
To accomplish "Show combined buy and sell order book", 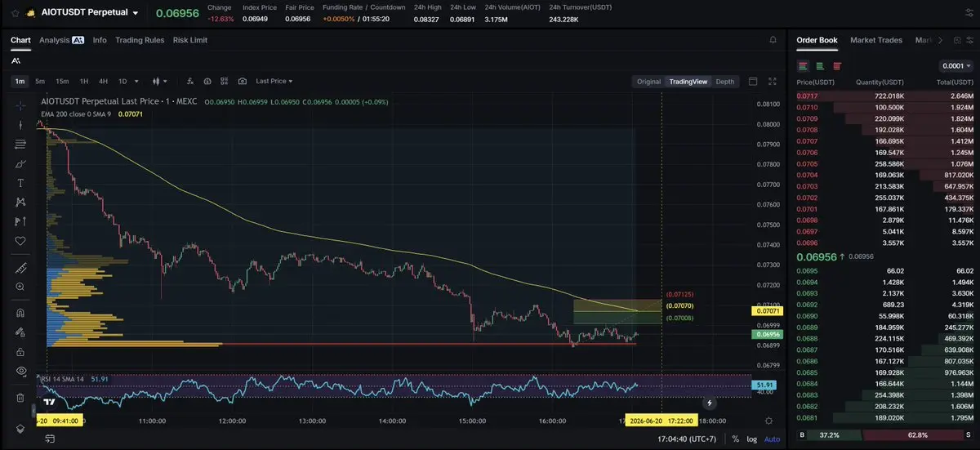I will pos(803,66).
